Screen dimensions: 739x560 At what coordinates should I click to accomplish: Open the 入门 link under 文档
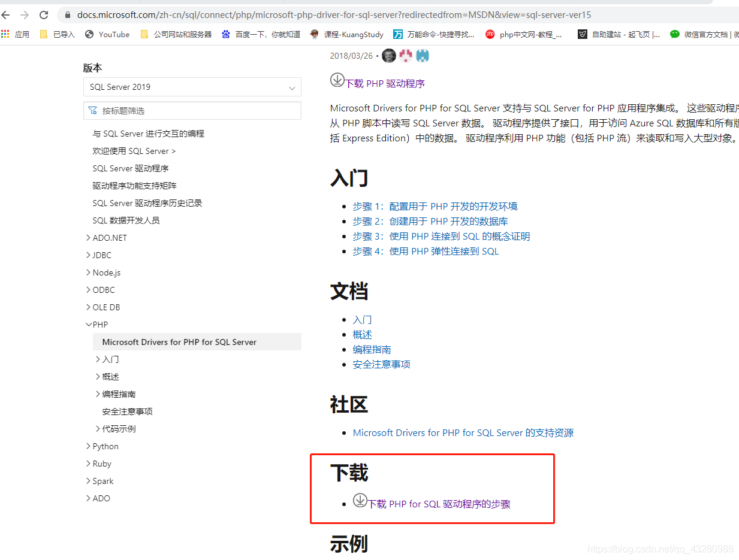coord(363,320)
